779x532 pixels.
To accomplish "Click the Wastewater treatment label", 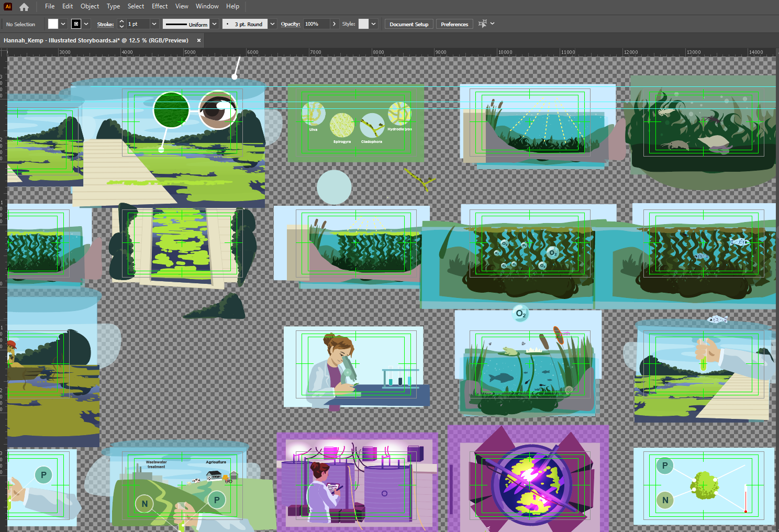I will point(156,464).
